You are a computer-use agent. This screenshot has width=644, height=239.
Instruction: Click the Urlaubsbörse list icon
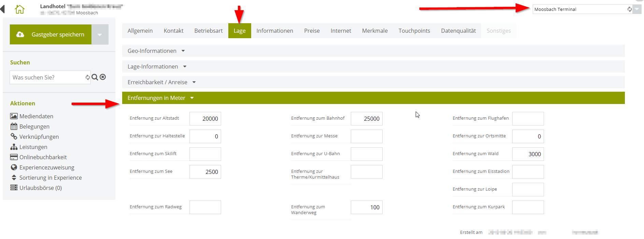(x=14, y=188)
